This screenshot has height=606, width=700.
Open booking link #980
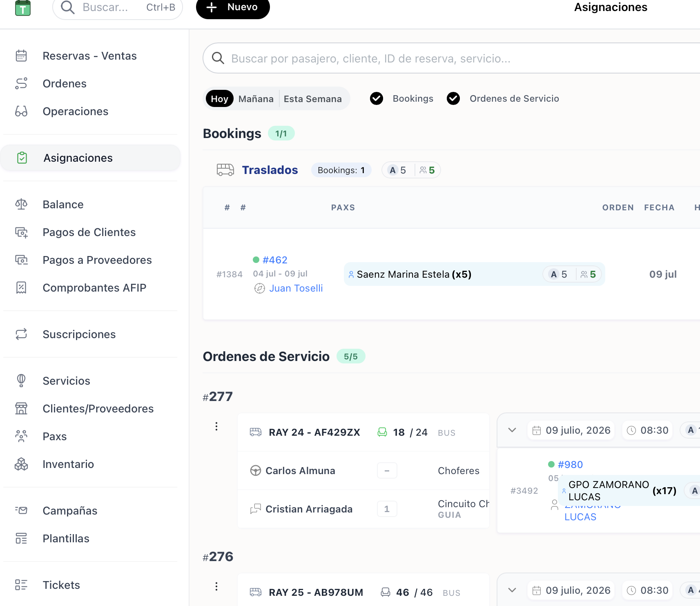coord(570,464)
